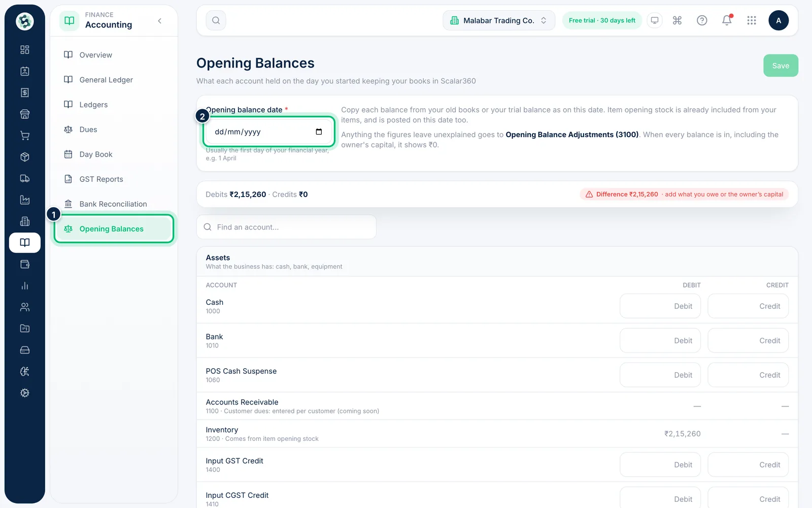
Task: Open the storefront icon in the rail
Action: pyautogui.click(x=24, y=114)
